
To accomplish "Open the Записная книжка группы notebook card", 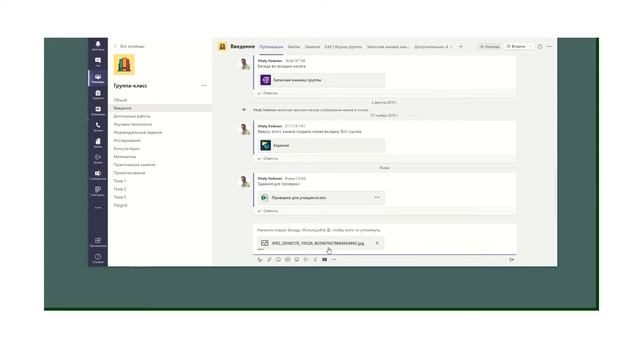I will point(321,80).
